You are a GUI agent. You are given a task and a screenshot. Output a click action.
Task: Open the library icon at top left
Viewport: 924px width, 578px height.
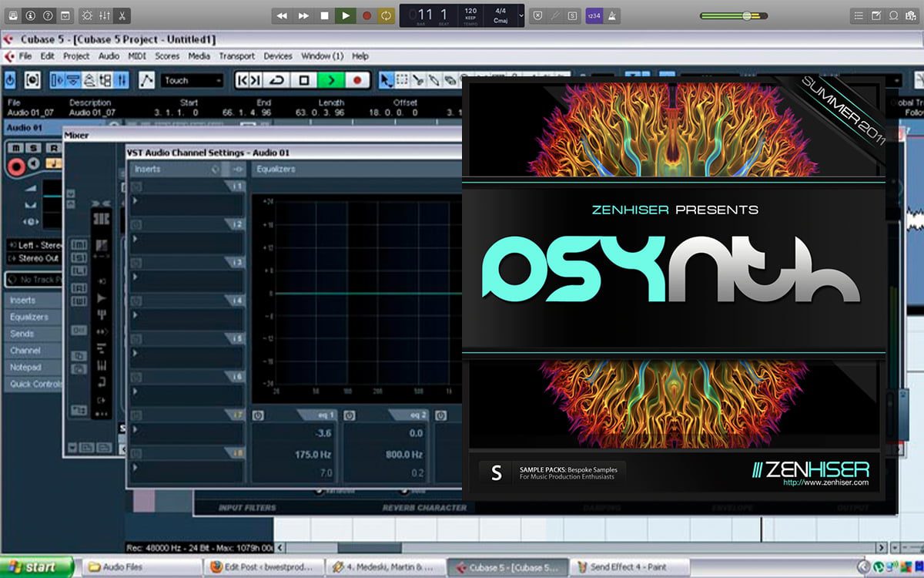[x=13, y=15]
